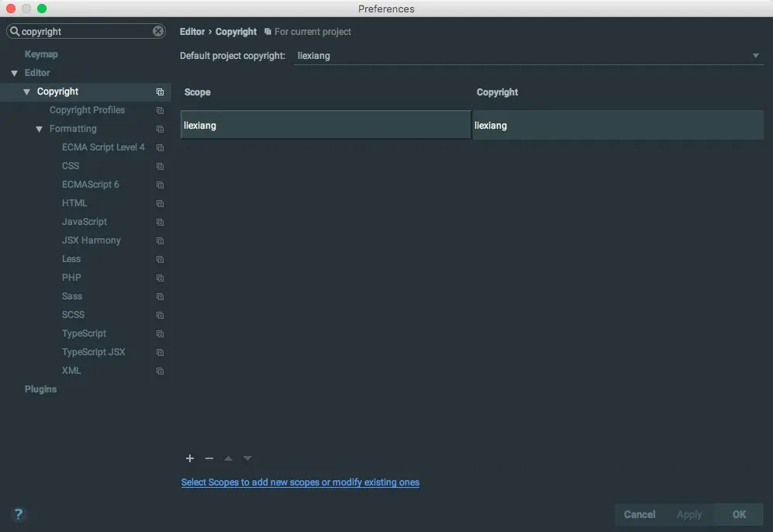Click project icon beside SCSS row

[160, 315]
